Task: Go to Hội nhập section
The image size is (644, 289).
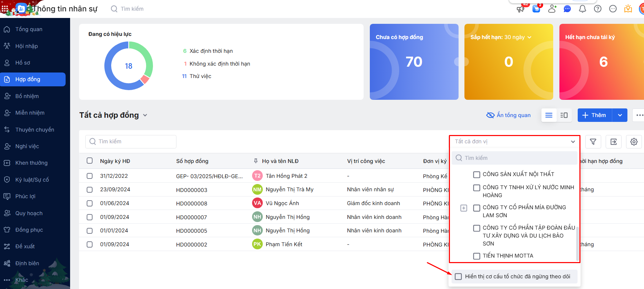Action: tap(33, 46)
